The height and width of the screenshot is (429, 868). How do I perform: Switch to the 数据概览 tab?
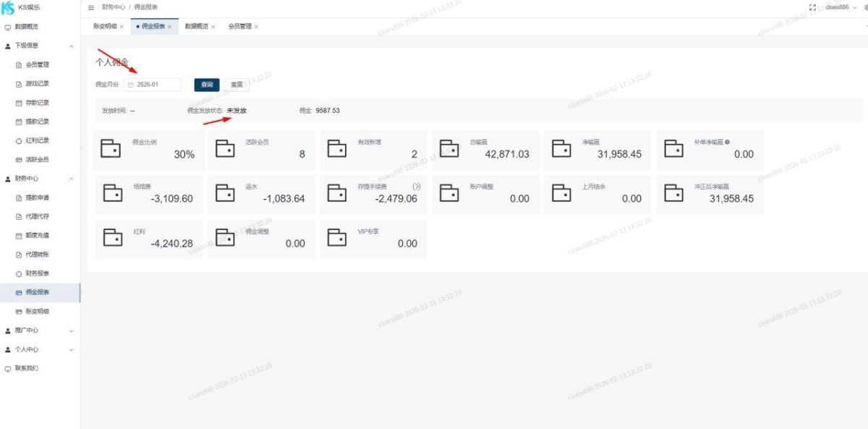pos(196,27)
